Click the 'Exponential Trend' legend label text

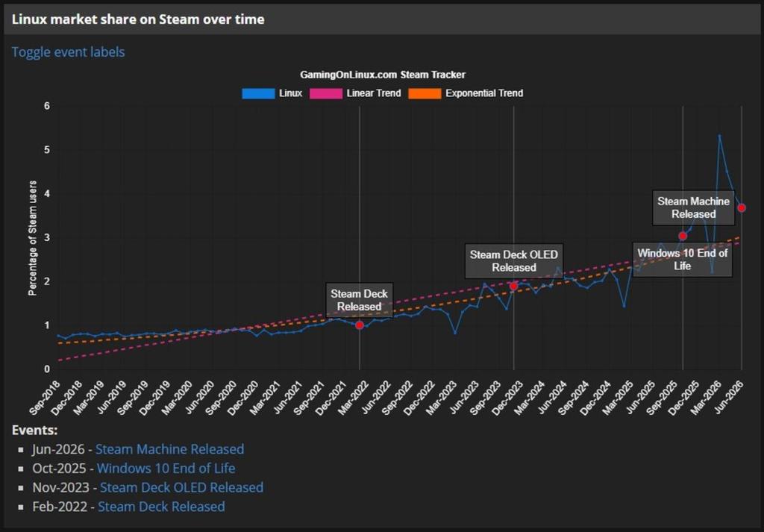click(484, 93)
